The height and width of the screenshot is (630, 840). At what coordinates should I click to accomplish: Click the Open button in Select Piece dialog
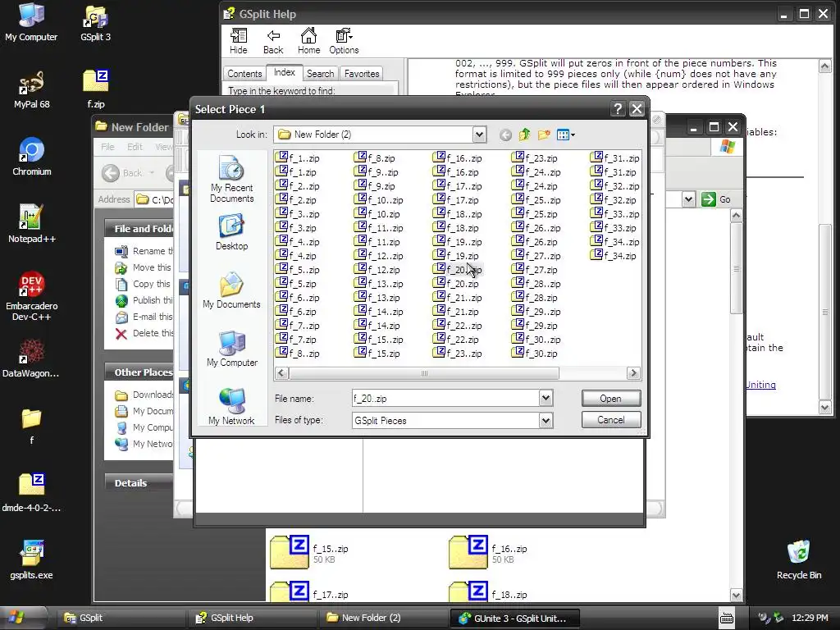pos(610,399)
